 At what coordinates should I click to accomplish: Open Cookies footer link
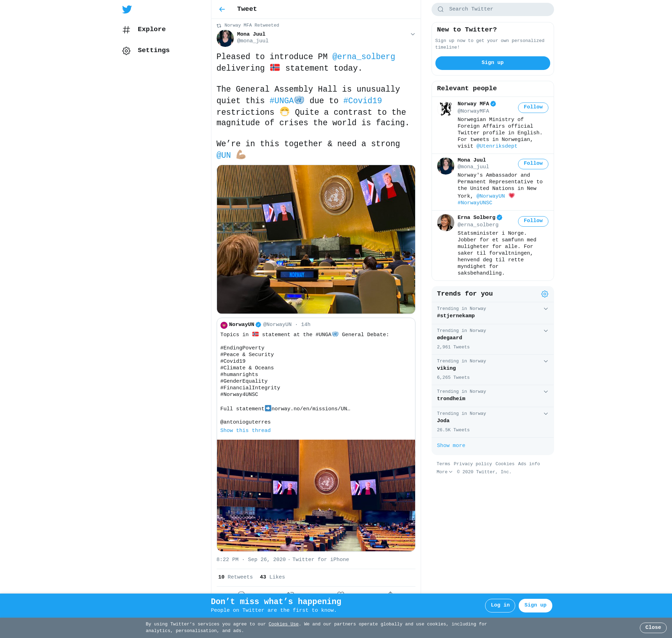[505, 464]
